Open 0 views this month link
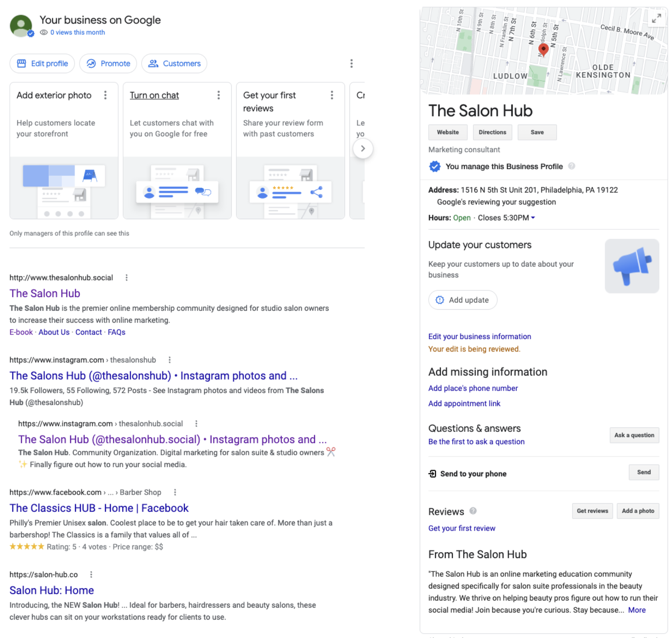672x638 pixels. click(x=78, y=32)
